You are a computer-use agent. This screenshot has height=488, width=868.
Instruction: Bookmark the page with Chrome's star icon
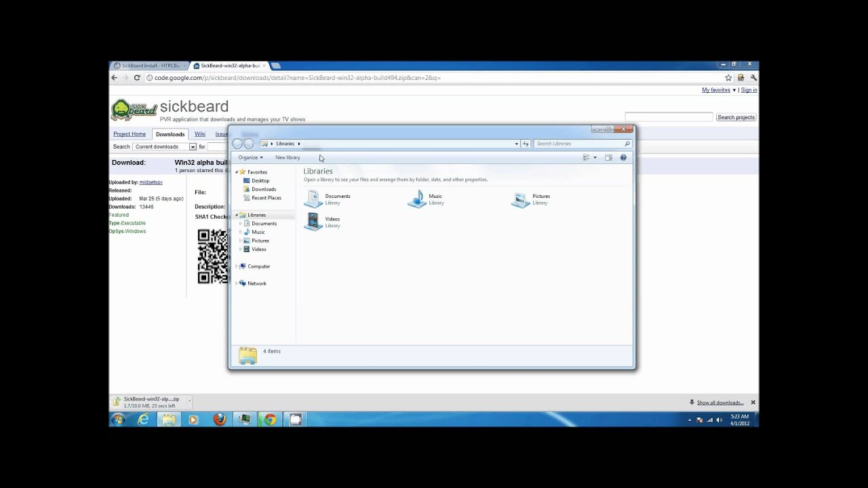728,77
